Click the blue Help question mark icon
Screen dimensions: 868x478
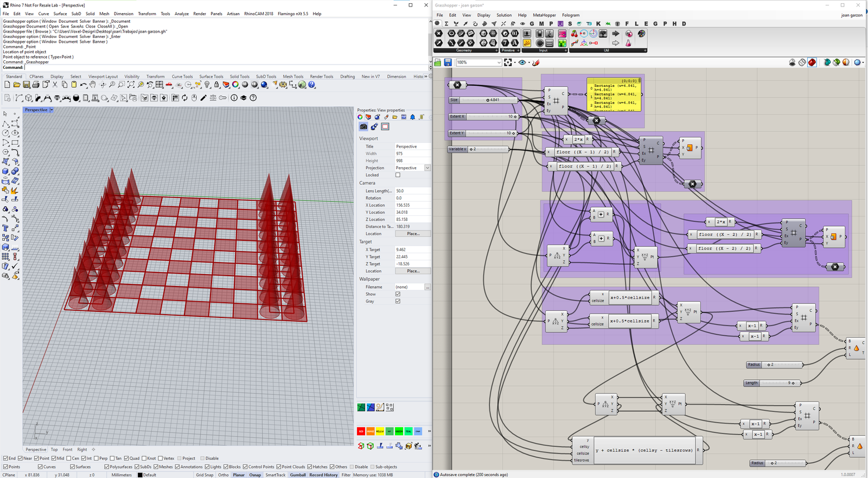311,85
